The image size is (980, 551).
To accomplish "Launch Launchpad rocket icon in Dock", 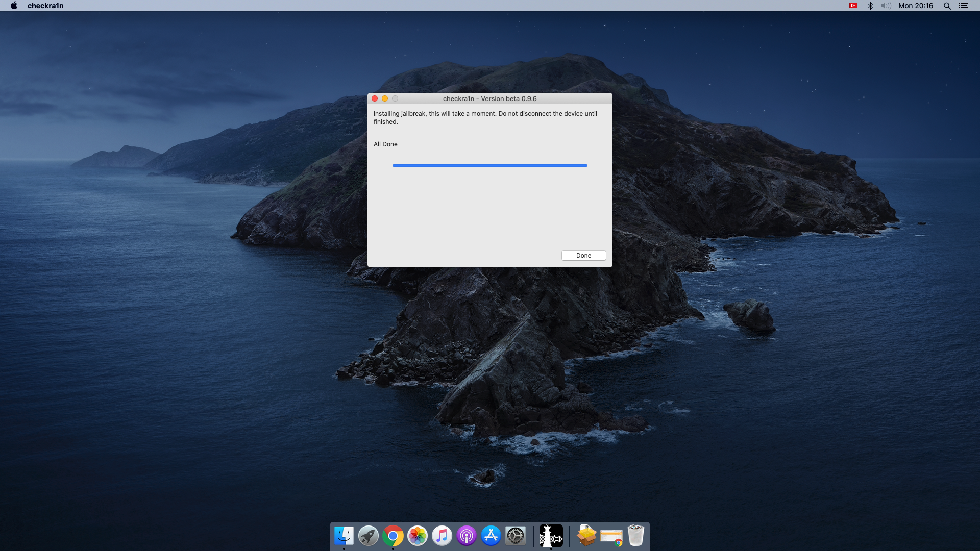I will (x=369, y=536).
